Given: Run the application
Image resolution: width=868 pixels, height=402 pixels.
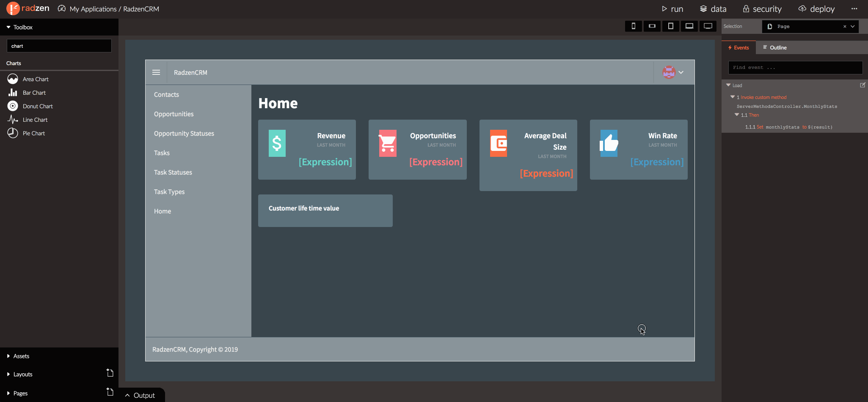Looking at the screenshot, I should tap(672, 9).
